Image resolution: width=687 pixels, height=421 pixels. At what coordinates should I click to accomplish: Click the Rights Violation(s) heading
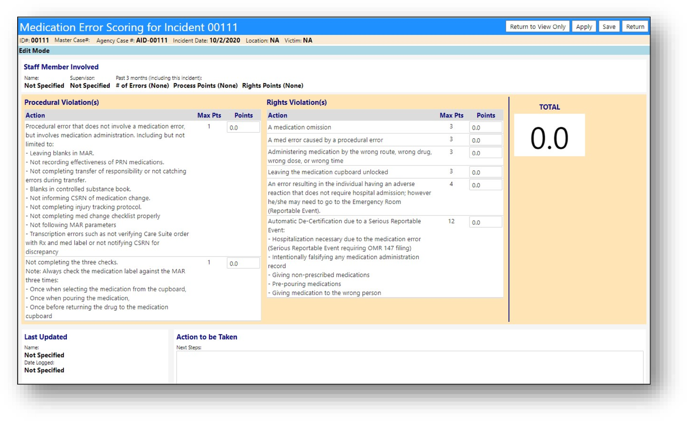coord(297,102)
